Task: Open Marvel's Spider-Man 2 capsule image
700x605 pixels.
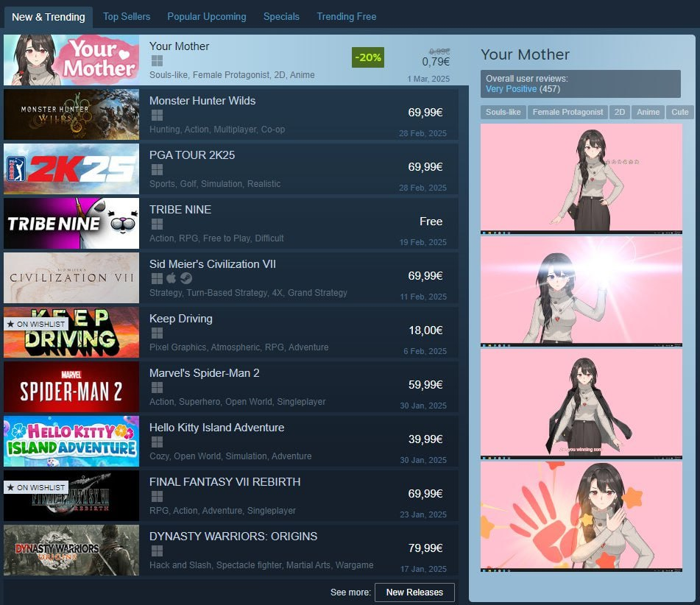Action: (x=71, y=386)
